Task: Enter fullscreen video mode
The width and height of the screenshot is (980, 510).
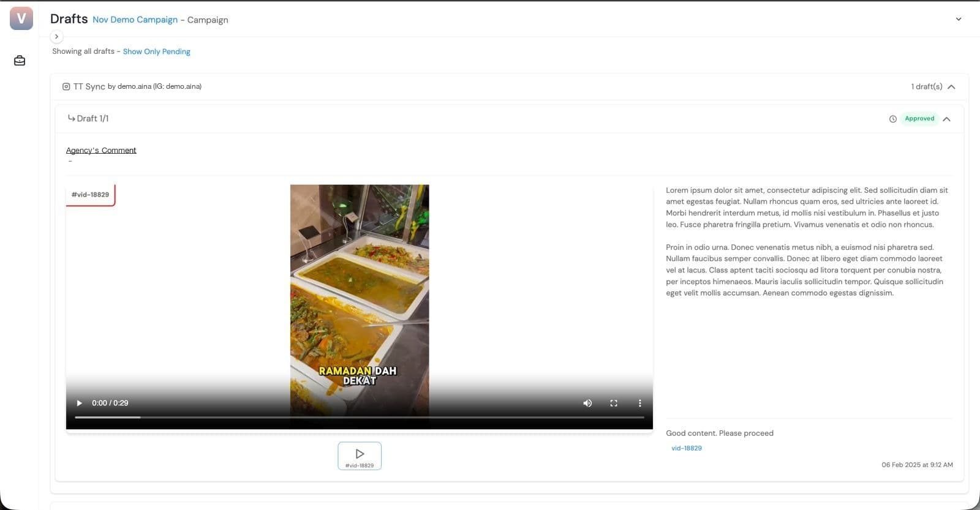Action: (x=614, y=403)
